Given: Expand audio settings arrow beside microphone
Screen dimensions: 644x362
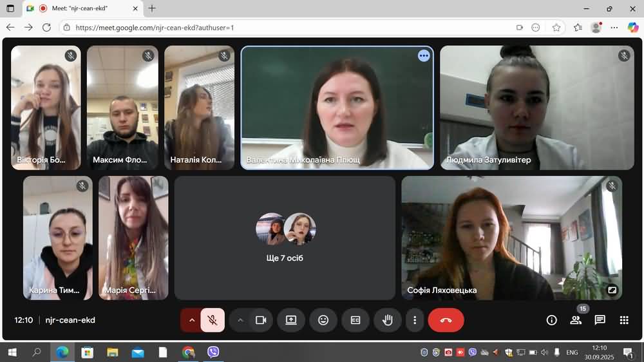Looking at the screenshot, I should (191, 320).
